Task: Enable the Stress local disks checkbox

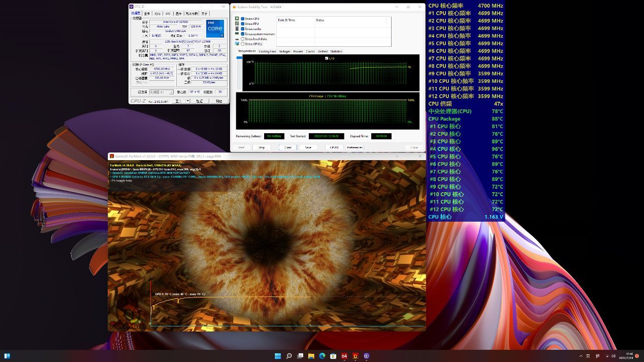Action: (243, 39)
